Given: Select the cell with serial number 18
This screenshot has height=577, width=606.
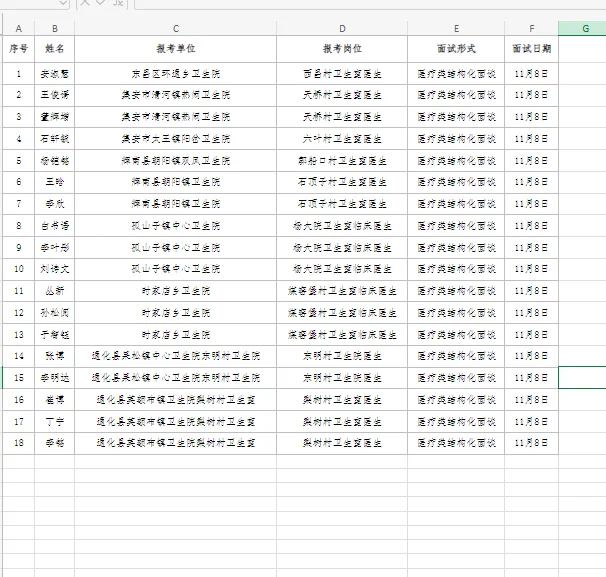Looking at the screenshot, I should (19, 443).
